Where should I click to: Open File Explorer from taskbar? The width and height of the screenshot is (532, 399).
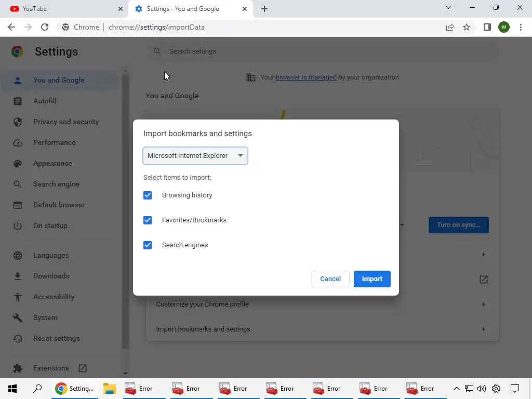[110, 389]
